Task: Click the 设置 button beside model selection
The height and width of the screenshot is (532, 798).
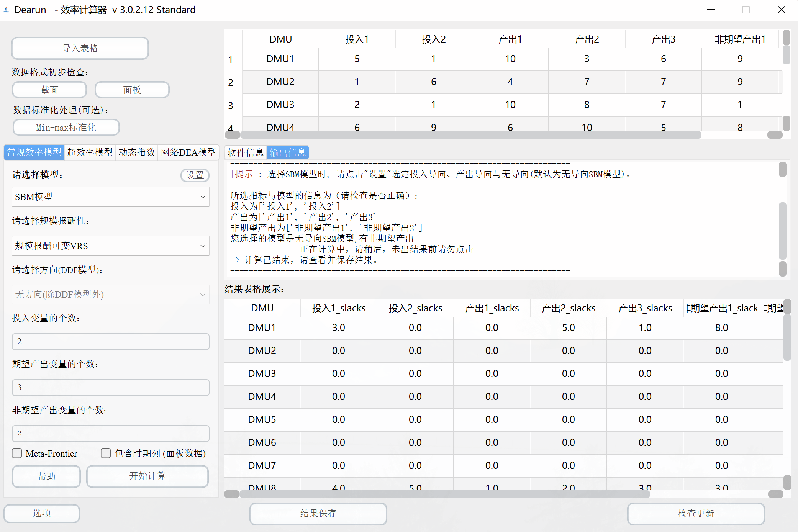Action: (195, 175)
